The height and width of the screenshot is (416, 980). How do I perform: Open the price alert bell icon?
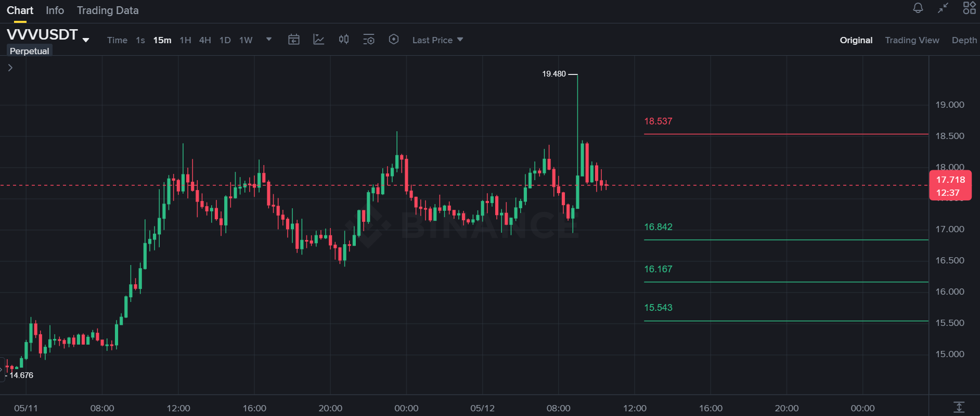[x=918, y=8]
